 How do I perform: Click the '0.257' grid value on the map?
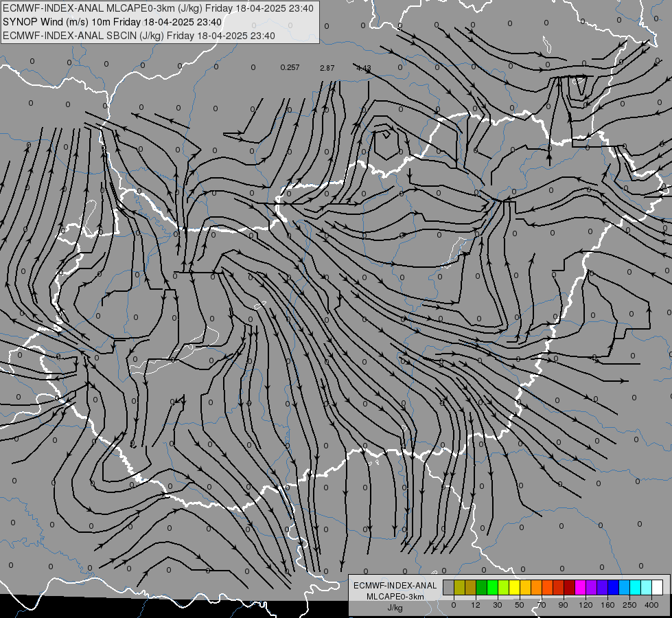[290, 67]
